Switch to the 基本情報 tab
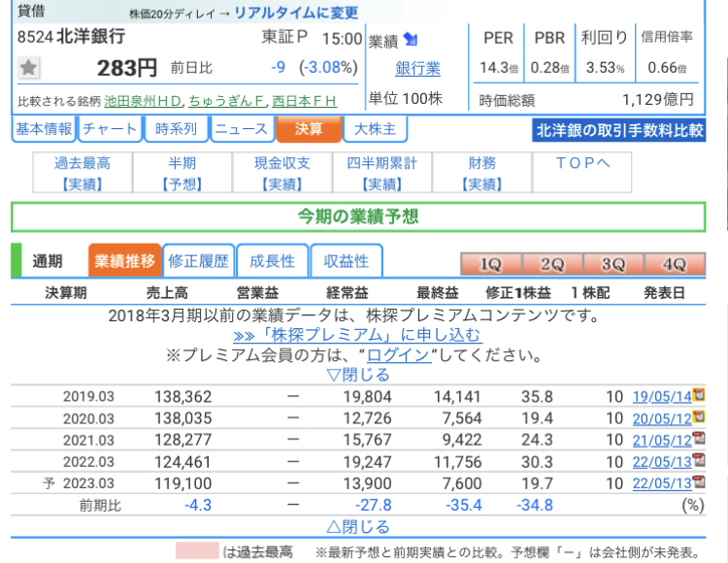 [44, 128]
